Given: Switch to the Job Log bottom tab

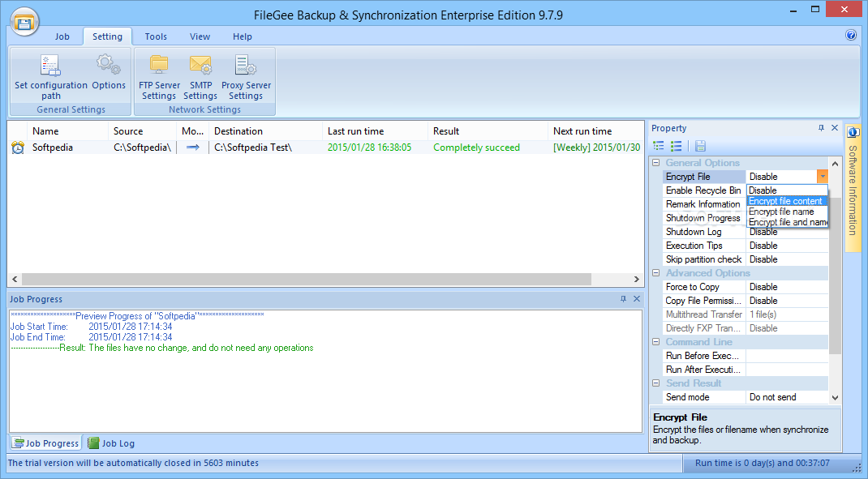Looking at the screenshot, I should (111, 443).
